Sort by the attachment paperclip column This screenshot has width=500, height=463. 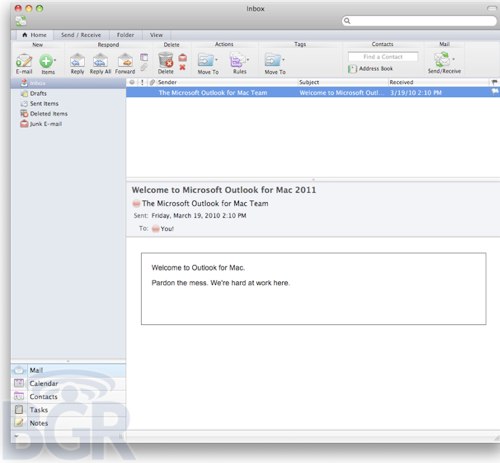[x=152, y=82]
